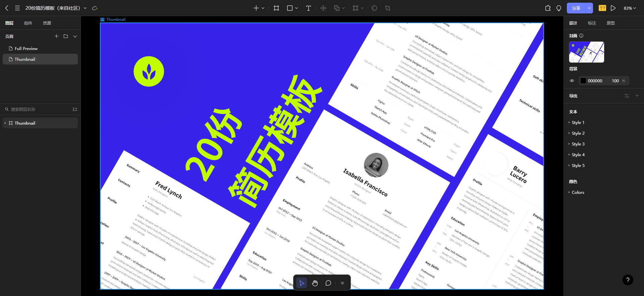The height and width of the screenshot is (296, 644).
Task: Start presentation with the play icon
Action: (613, 8)
